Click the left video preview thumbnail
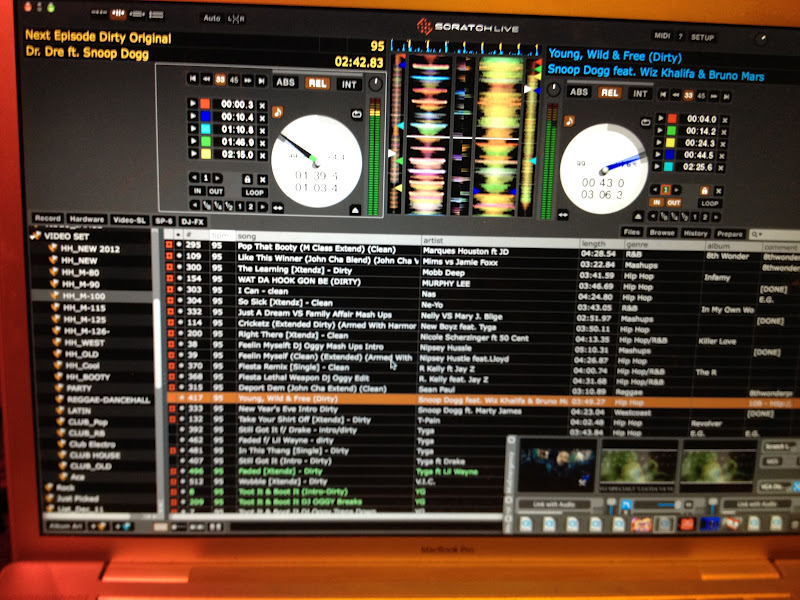 coord(557,465)
